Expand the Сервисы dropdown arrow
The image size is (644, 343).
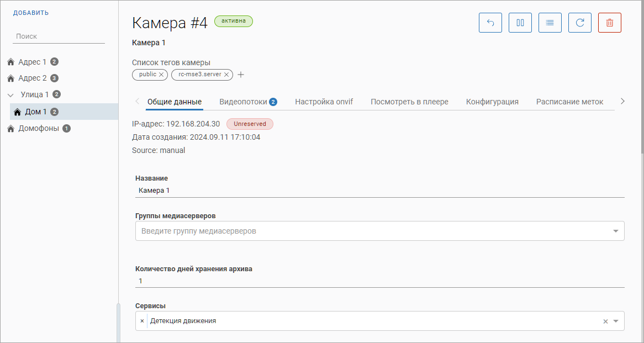616,321
